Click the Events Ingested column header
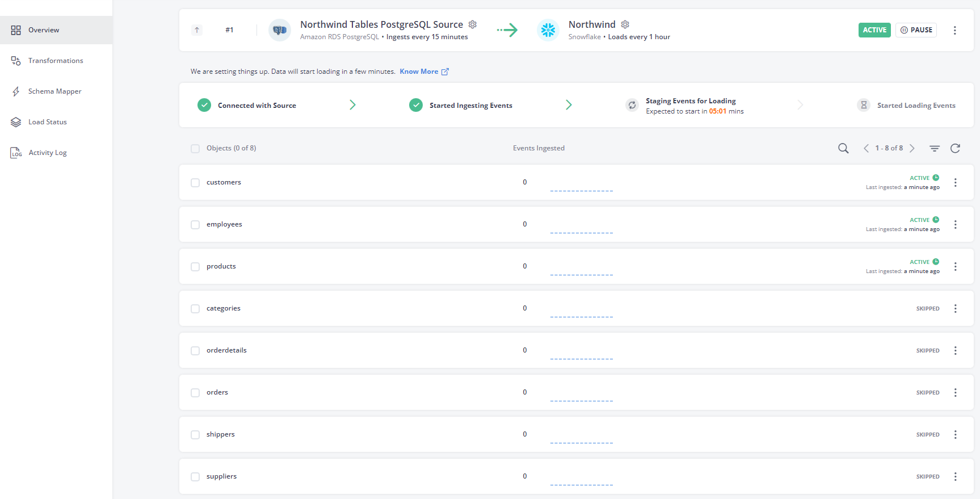980x499 pixels. tap(539, 148)
